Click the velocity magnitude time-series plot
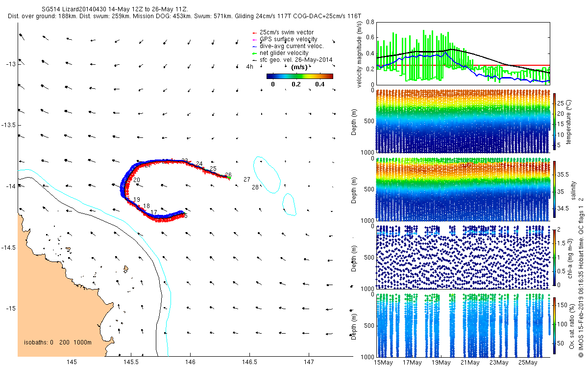588x368 pixels. click(x=463, y=53)
